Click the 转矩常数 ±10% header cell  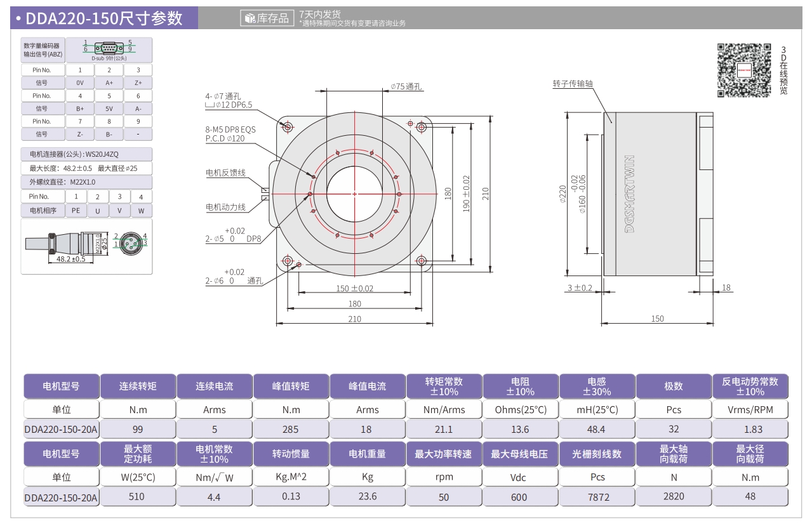click(444, 386)
